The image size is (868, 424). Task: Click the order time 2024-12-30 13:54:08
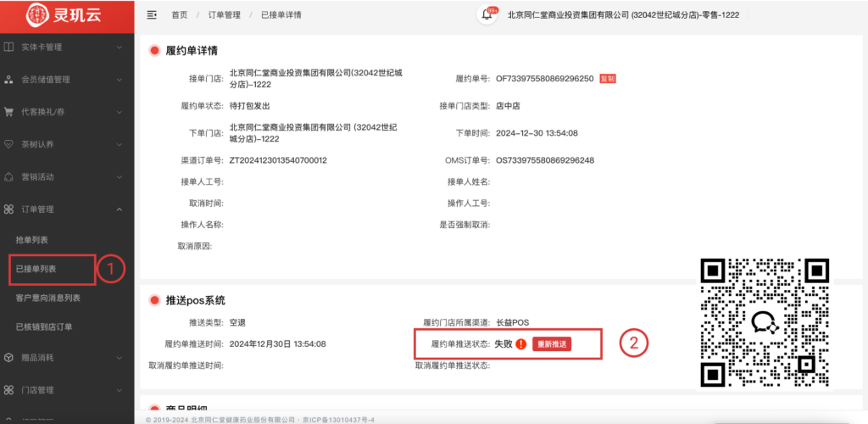click(537, 133)
